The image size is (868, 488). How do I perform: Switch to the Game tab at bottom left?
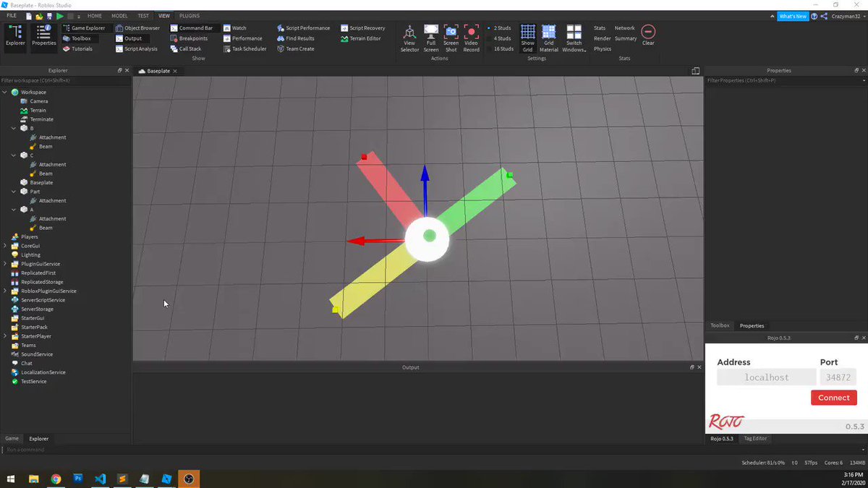(12, 438)
